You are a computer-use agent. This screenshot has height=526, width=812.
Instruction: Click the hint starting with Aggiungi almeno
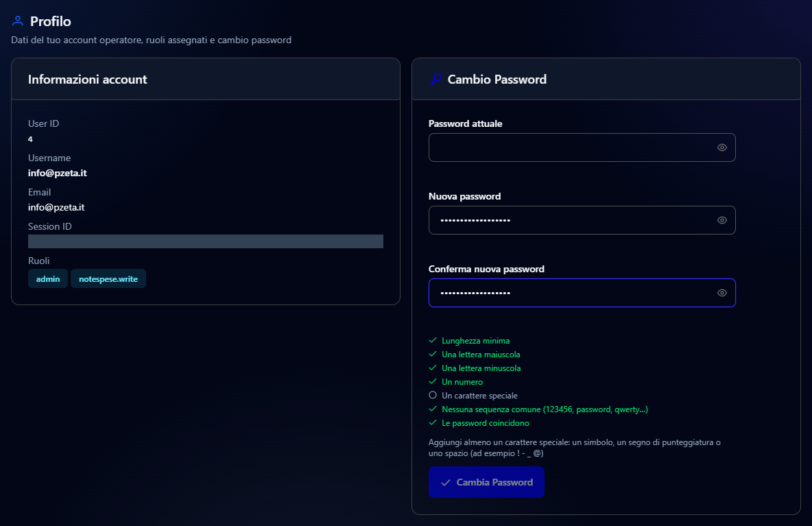tap(574, 448)
